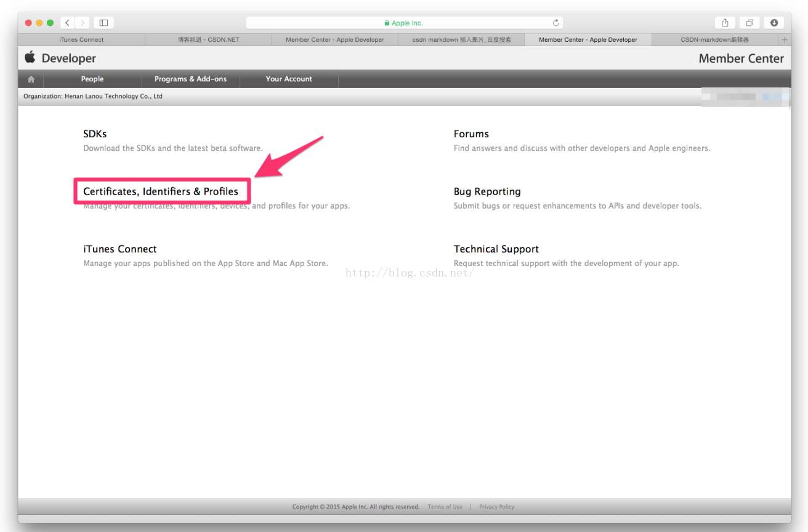Click the Member Center heading
Screen dimensions: 808x532
pyautogui.click(x=741, y=58)
